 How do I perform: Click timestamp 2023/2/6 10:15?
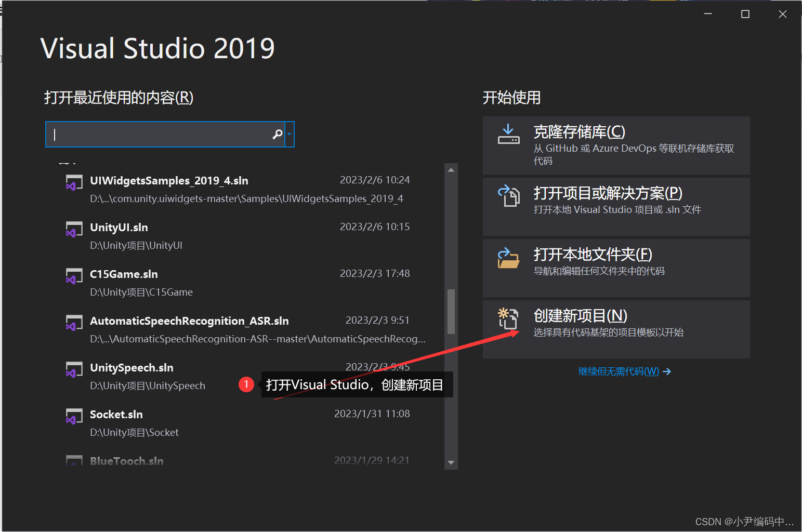click(375, 227)
